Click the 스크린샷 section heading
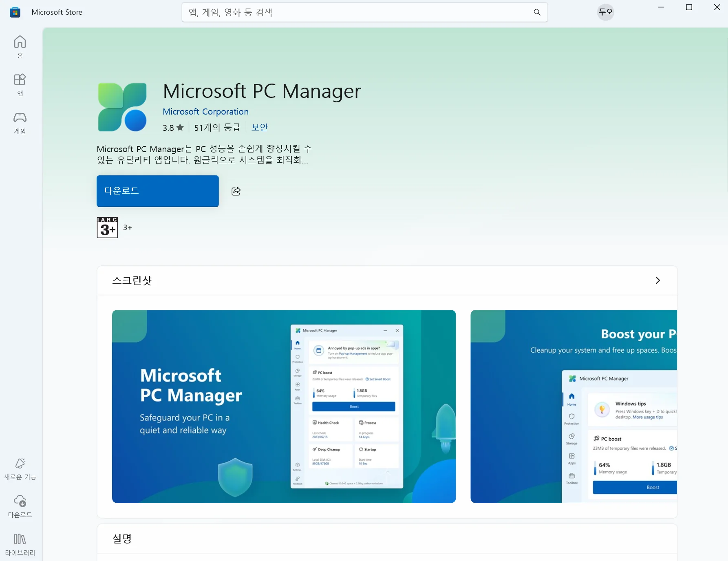The height and width of the screenshot is (561, 728). 132,280
